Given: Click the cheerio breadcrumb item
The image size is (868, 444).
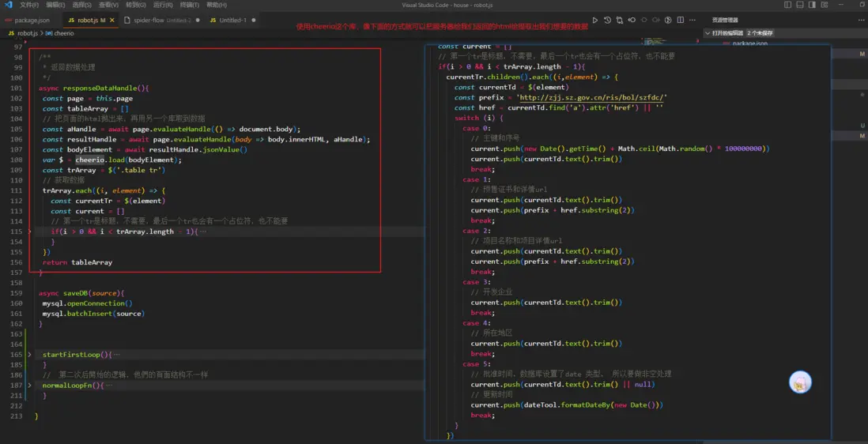Looking at the screenshot, I should [63, 33].
